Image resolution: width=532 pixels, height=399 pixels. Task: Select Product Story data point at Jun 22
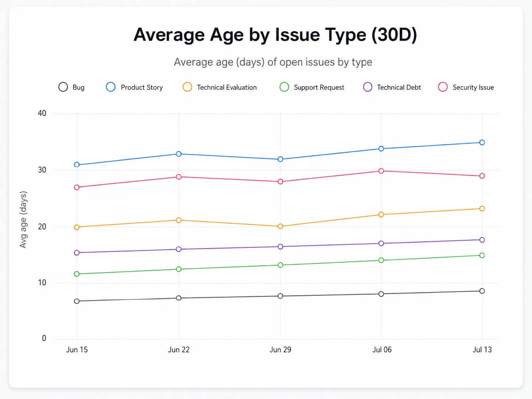pyautogui.click(x=178, y=154)
